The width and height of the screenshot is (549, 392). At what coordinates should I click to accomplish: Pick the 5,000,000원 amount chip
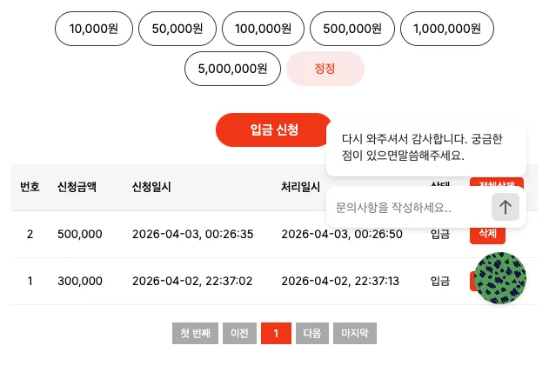pyautogui.click(x=232, y=69)
